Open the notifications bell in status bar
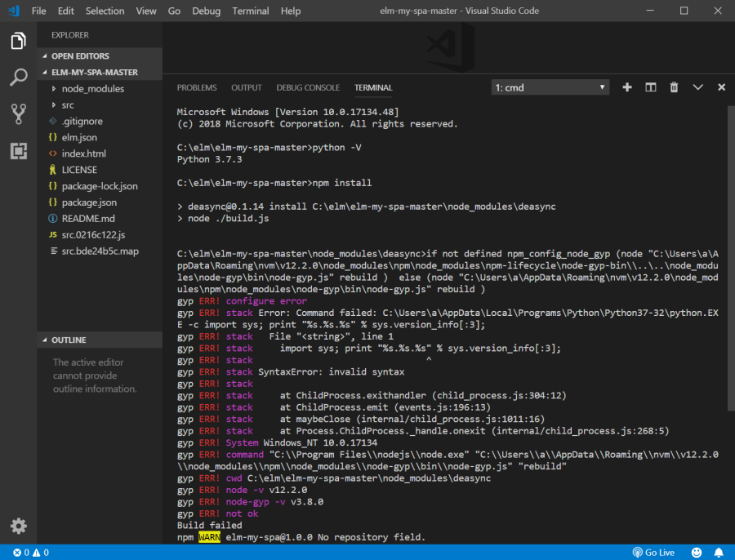The image size is (735, 560). [x=719, y=553]
